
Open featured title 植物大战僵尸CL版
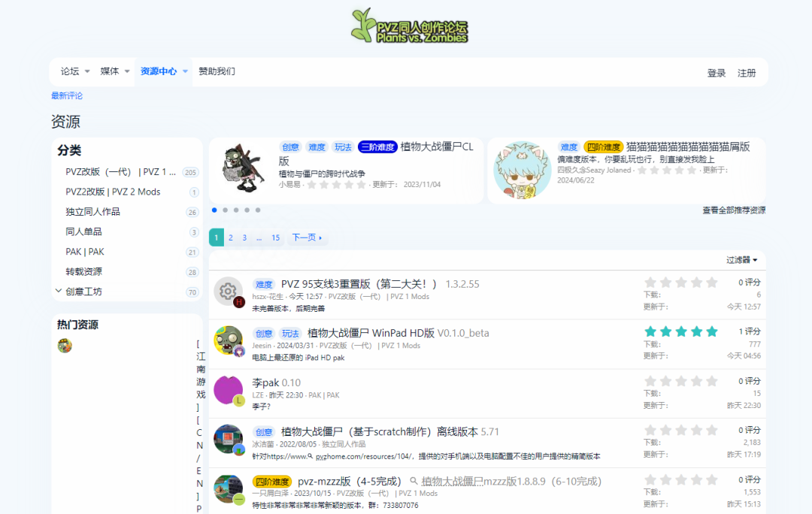click(376, 153)
